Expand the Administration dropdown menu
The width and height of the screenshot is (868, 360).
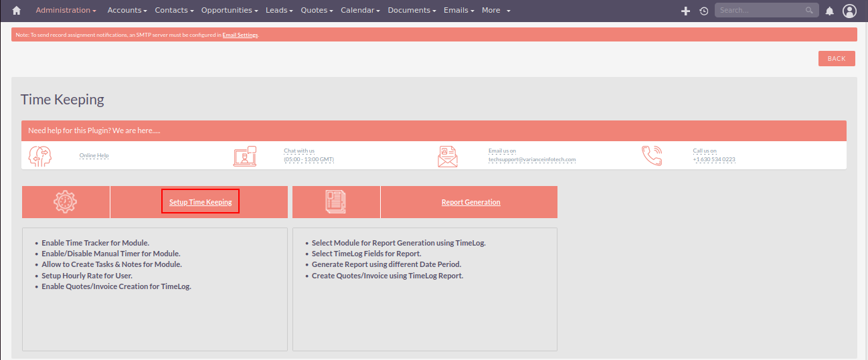(66, 11)
